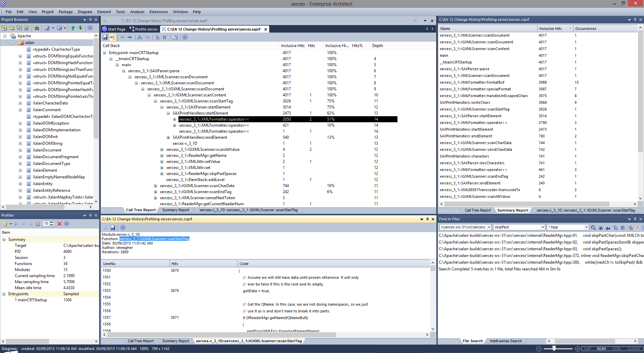The width and height of the screenshot is (644, 353).
Task: Click the Inclusive Hits column header in summary
Action: (550, 29)
